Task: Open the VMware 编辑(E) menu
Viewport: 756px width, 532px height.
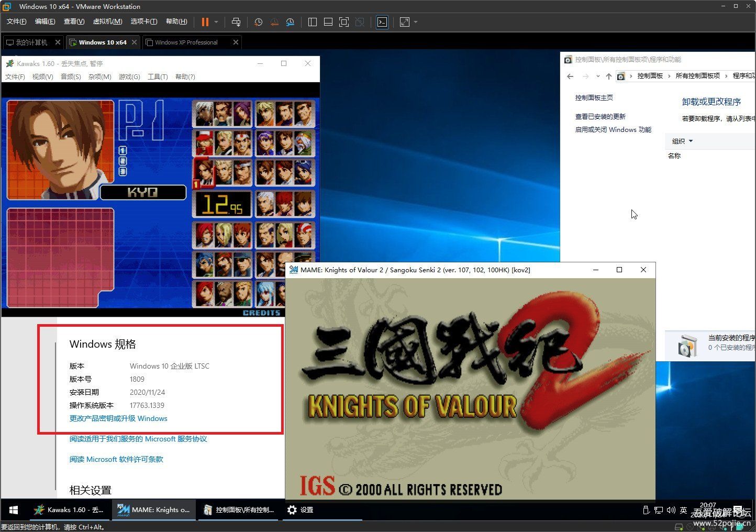Action: click(x=45, y=21)
